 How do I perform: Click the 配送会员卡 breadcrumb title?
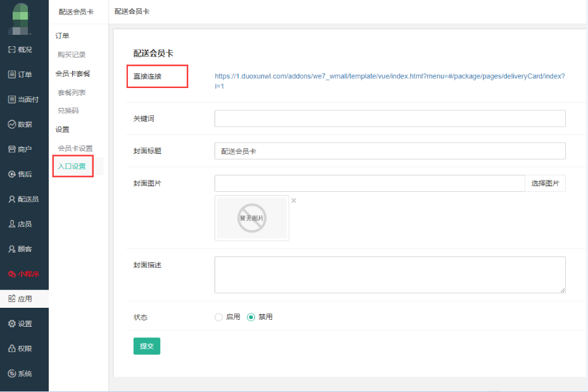(x=132, y=11)
